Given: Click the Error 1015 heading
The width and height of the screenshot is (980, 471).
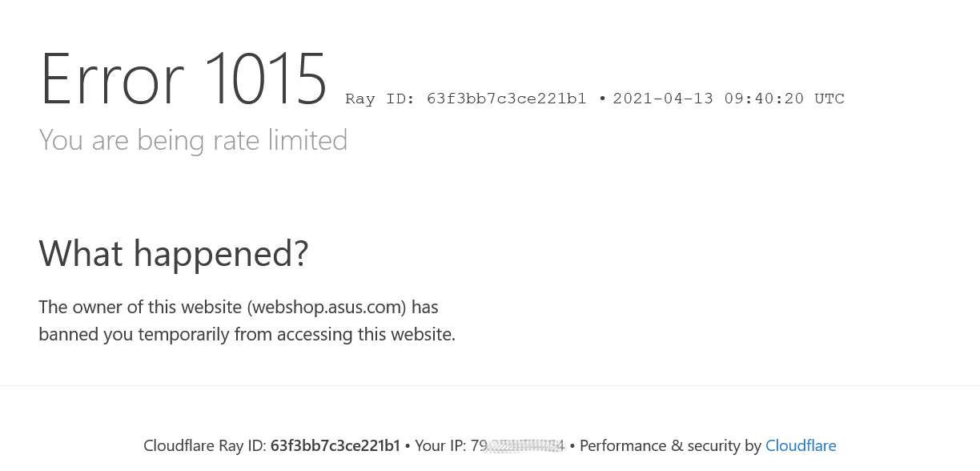Looking at the screenshot, I should click(x=183, y=78).
